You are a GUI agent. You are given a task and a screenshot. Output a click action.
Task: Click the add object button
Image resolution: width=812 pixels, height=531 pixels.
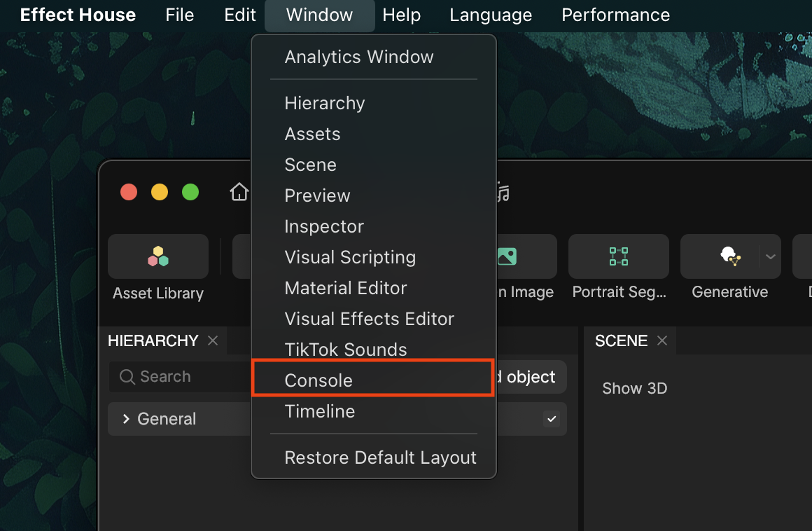point(531,377)
